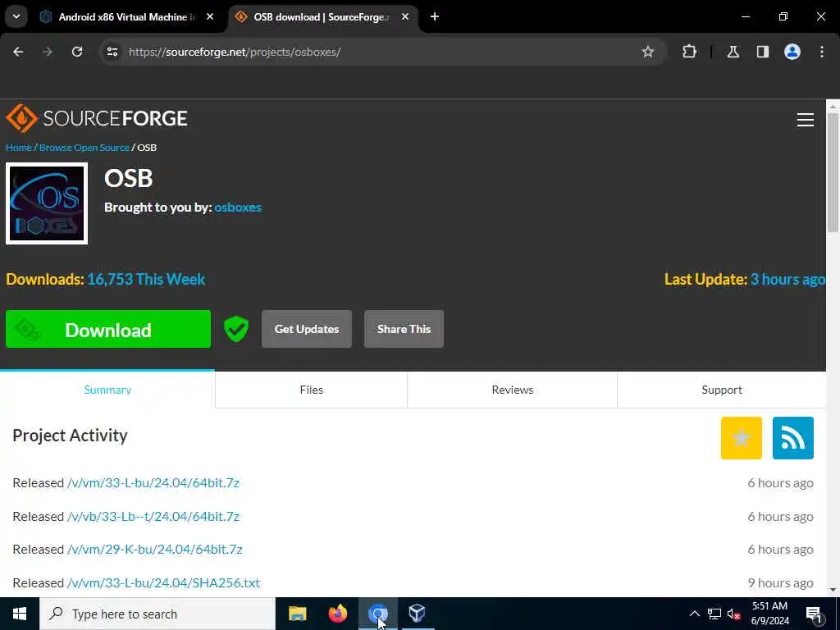Open /v/vm/33-L-bu/24.04/64bit.7z release link
Screen dimensions: 840x630
point(153,482)
